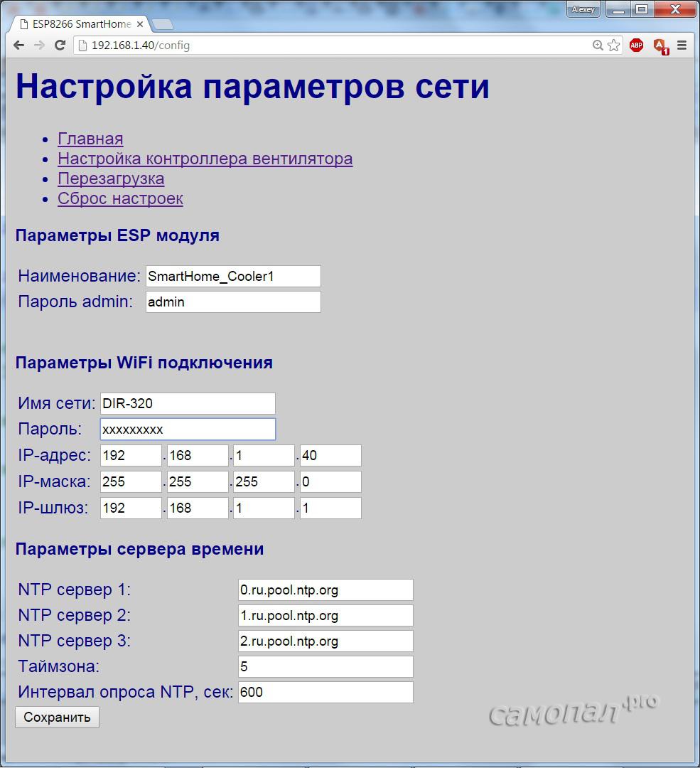Click the Параметры ESP модуля heading
Screen dimensions: 700x768
tap(117, 235)
